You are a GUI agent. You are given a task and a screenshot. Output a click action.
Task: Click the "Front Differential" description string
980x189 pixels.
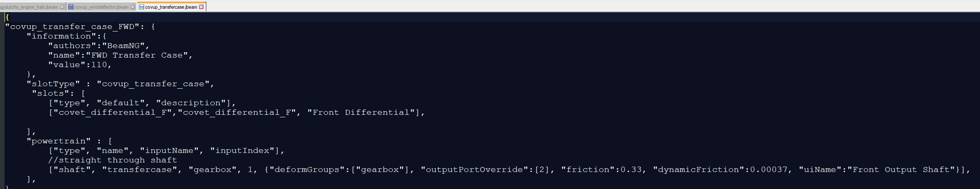(x=361, y=112)
